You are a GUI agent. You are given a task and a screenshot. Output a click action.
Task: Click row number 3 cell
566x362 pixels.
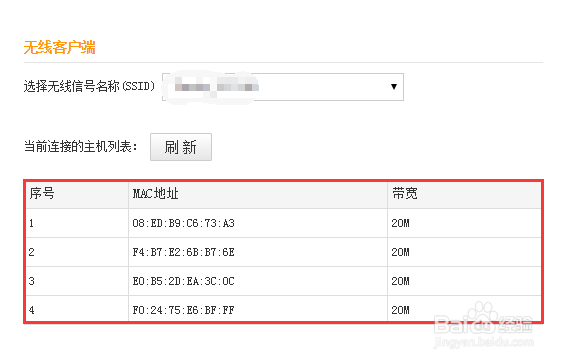tap(77, 281)
